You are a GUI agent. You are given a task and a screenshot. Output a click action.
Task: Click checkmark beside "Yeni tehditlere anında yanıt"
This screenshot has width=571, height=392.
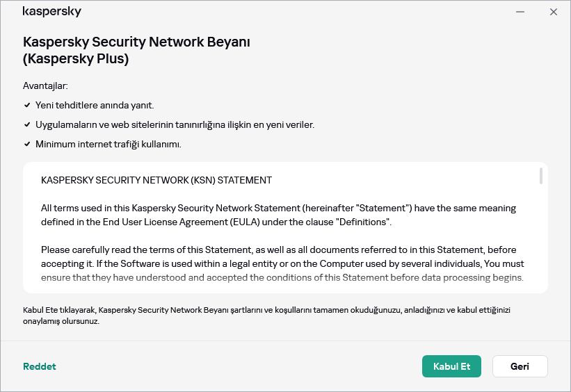[27, 106]
